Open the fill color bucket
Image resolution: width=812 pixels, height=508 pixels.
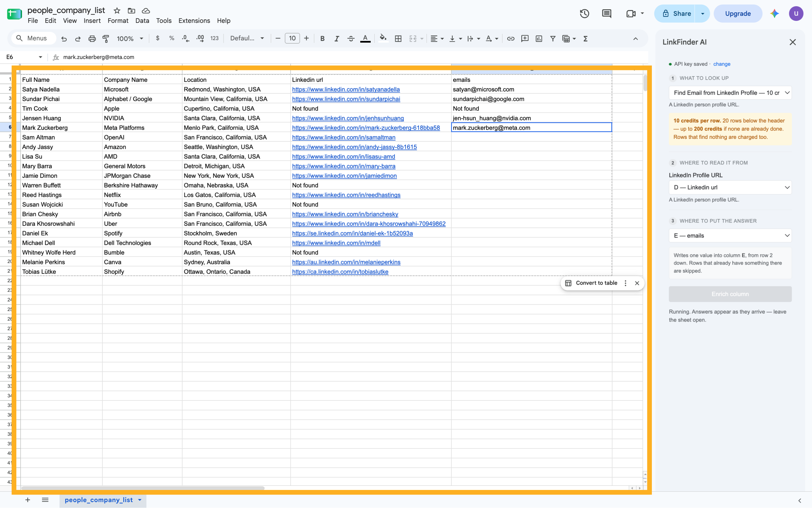tap(383, 38)
